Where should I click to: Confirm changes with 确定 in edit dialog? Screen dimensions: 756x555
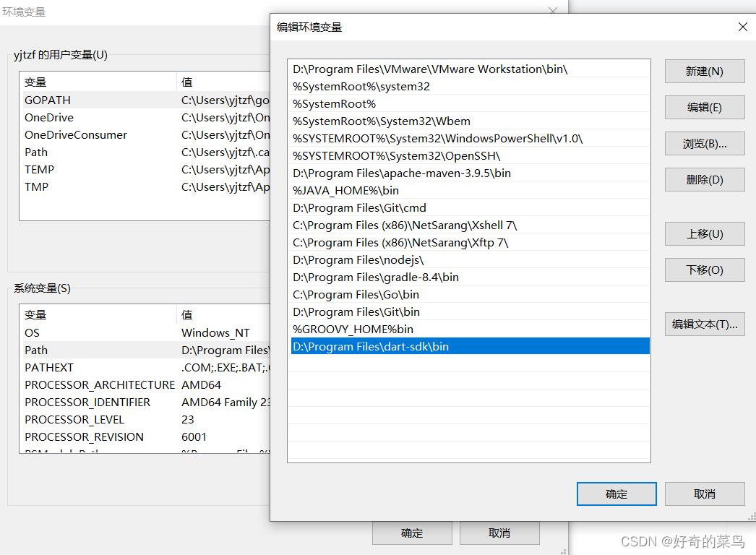(x=616, y=494)
